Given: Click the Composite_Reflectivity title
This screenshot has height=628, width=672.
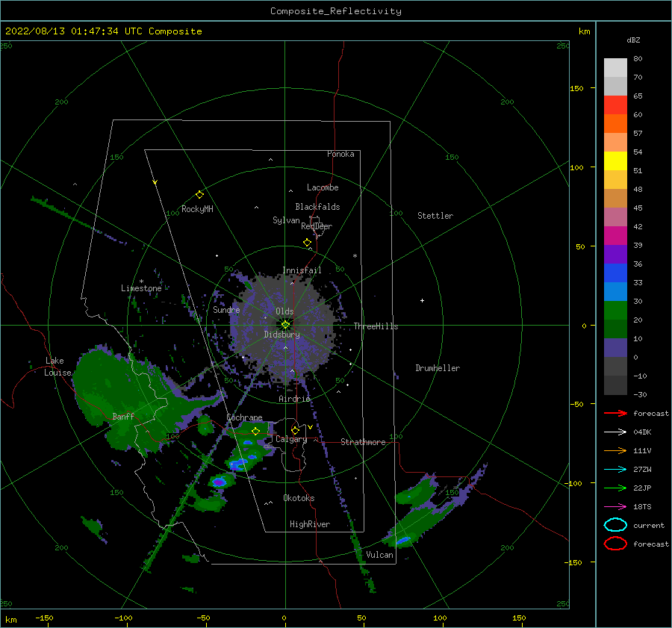Looking at the screenshot, I should 335,11.
